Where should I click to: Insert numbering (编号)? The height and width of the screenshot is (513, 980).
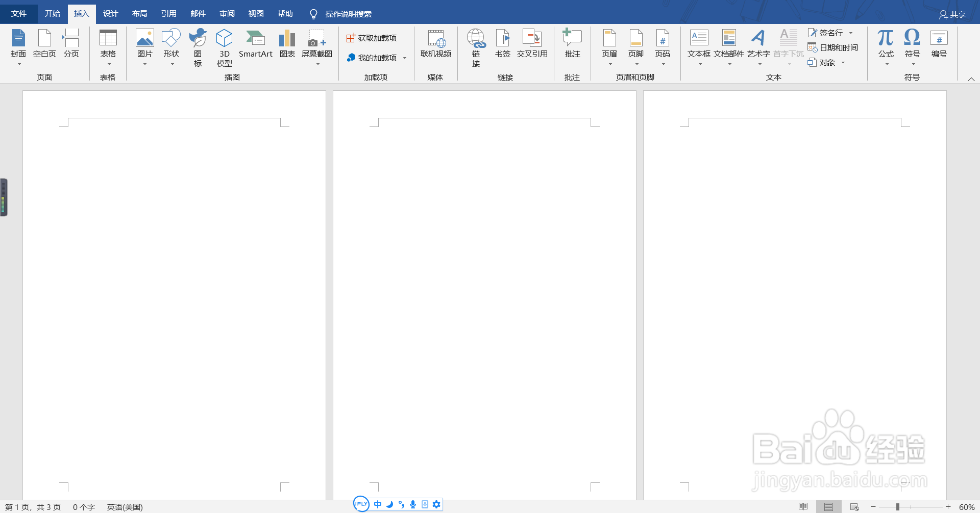click(939, 44)
